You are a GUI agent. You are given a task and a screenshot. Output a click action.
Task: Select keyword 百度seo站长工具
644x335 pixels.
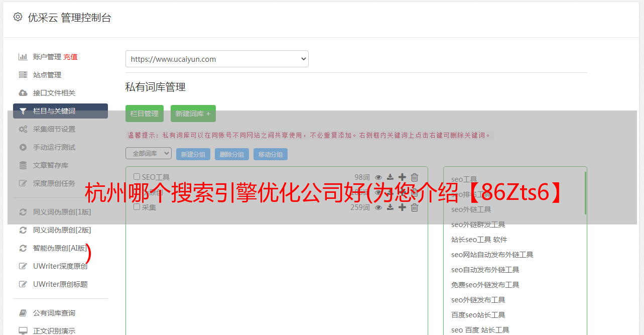tap(478, 315)
